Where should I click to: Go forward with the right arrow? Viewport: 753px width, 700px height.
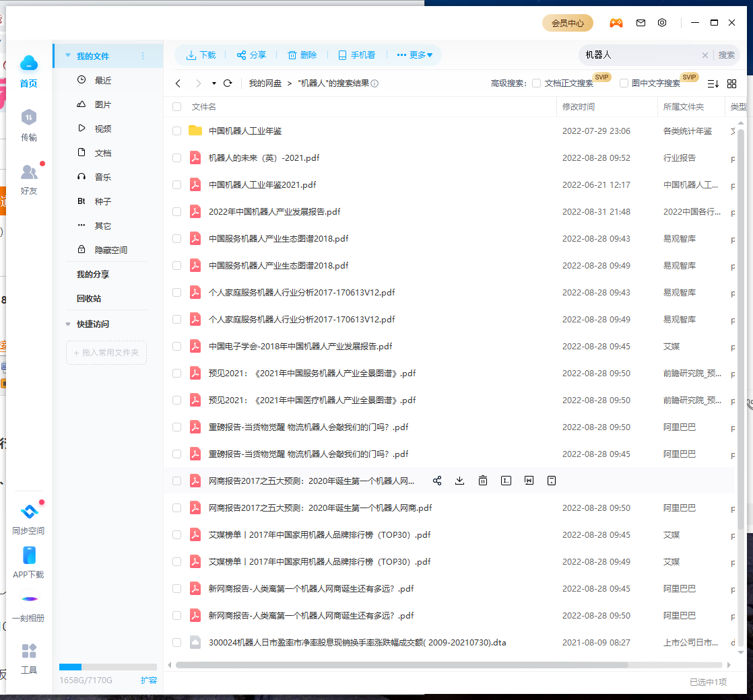[x=198, y=83]
